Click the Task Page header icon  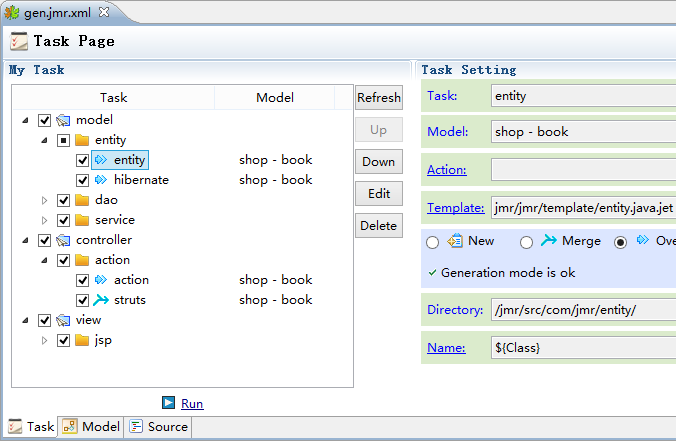(19, 41)
